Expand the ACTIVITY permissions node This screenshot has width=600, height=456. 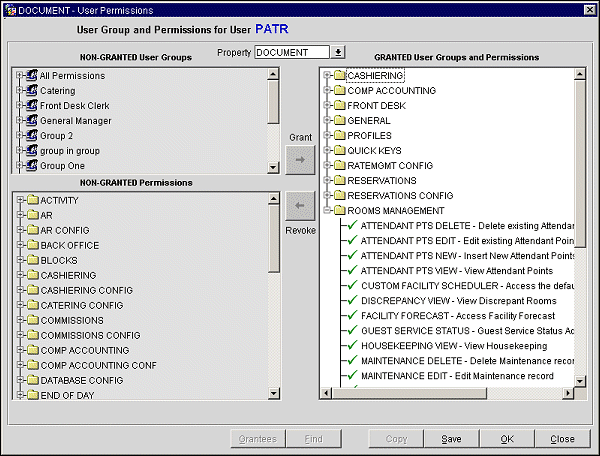[x=20, y=200]
